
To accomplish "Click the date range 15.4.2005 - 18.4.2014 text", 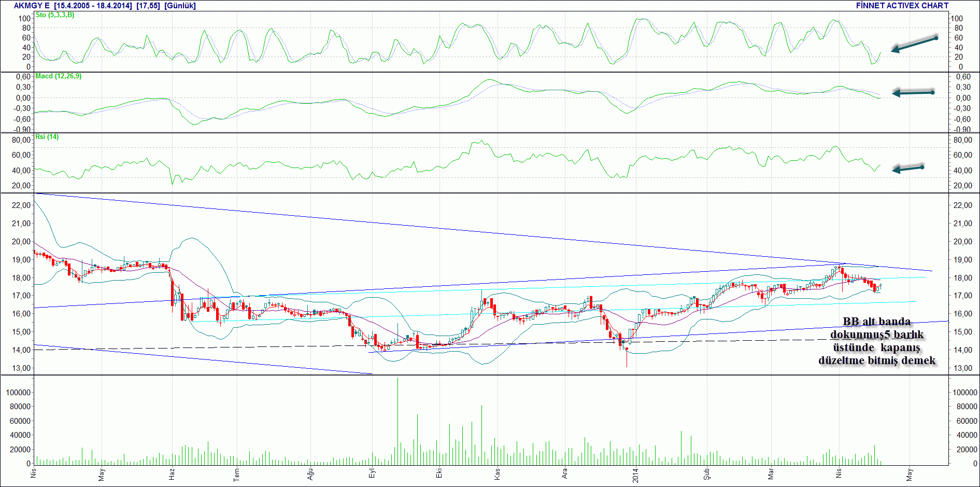I will coord(93,6).
